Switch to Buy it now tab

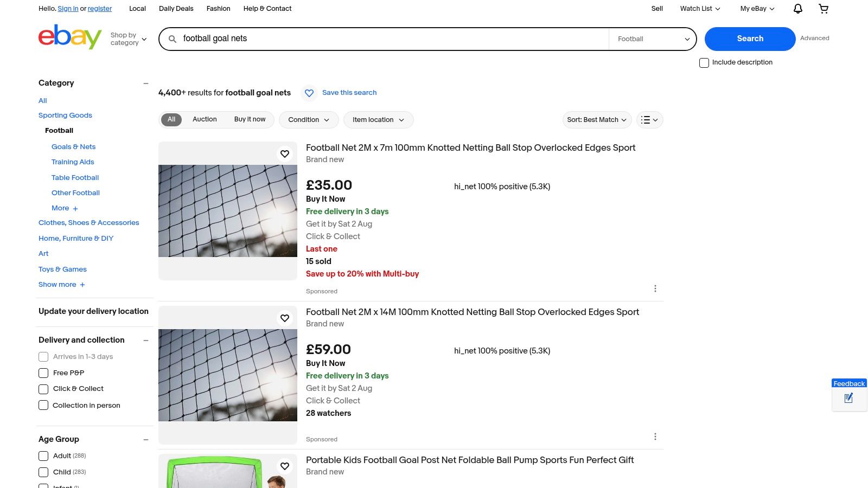click(x=250, y=119)
